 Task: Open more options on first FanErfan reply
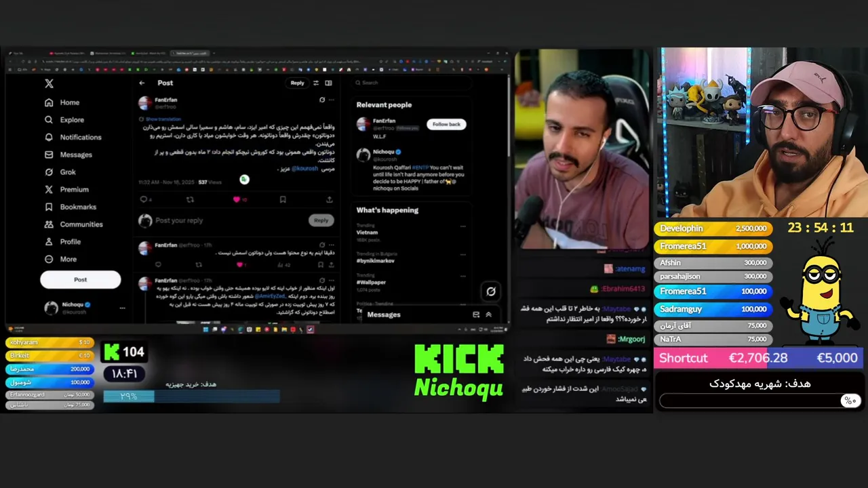(x=332, y=245)
